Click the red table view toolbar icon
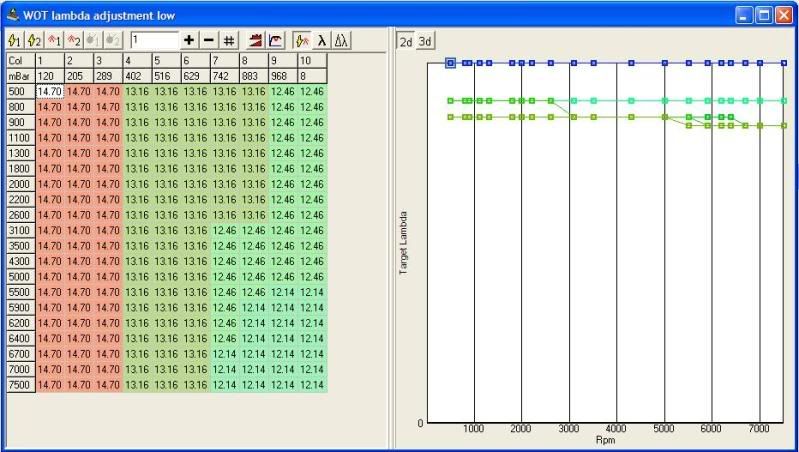 (x=254, y=40)
